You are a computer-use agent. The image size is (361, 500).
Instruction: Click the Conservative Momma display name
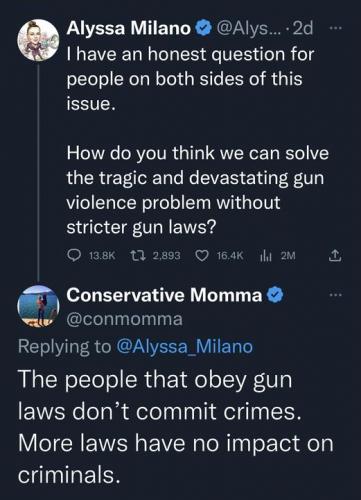coord(164,295)
